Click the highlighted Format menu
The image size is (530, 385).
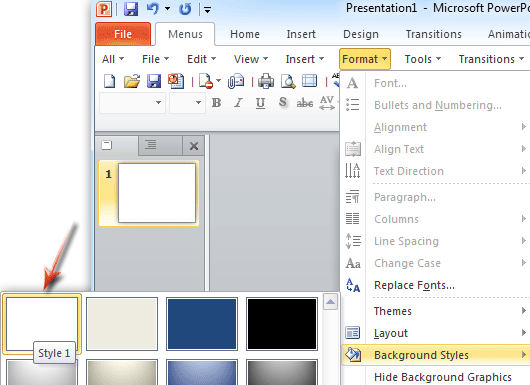pos(365,59)
